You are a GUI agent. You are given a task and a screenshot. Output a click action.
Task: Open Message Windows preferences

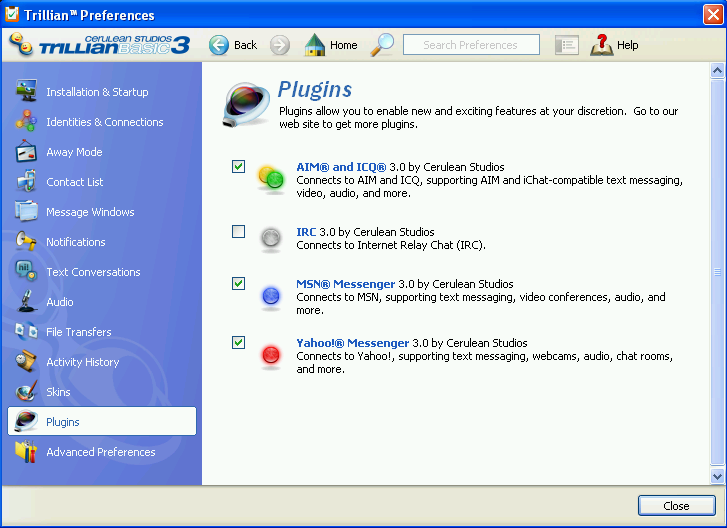pos(90,212)
